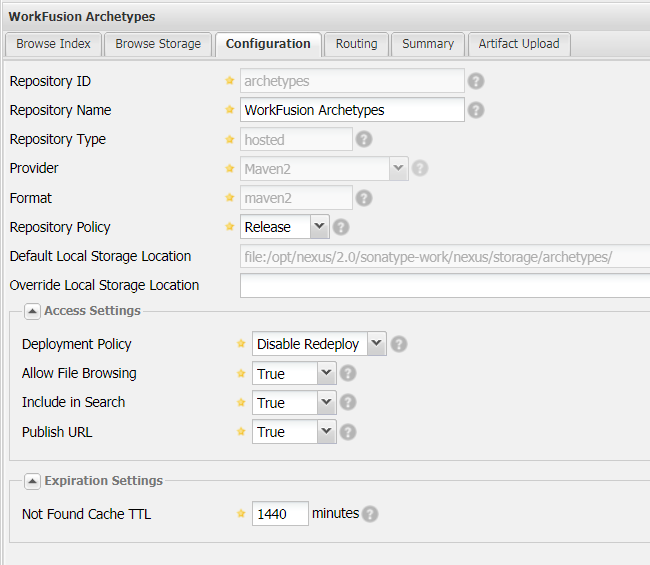Open help icon beside Provider dropdown
Image resolution: width=650 pixels, height=565 pixels.
[x=420, y=168]
